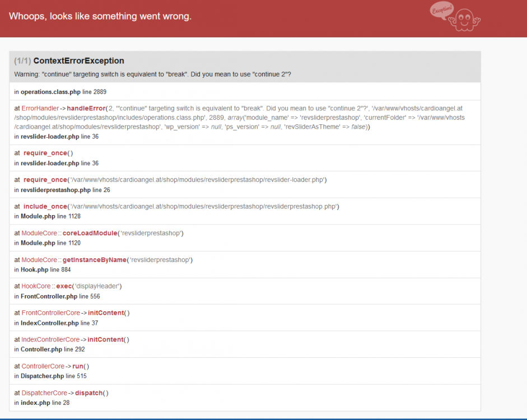
Task: Click 'Module.php line 1120' text
Action: (51, 243)
